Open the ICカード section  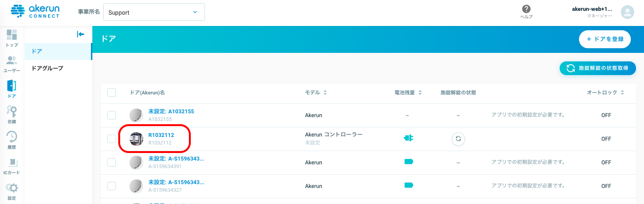pos(12,166)
